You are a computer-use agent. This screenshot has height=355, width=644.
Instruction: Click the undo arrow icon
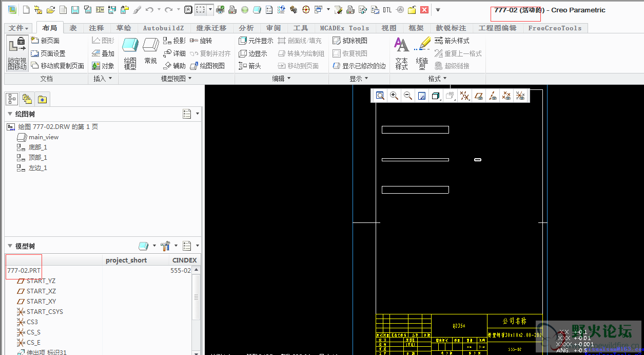[149, 10]
